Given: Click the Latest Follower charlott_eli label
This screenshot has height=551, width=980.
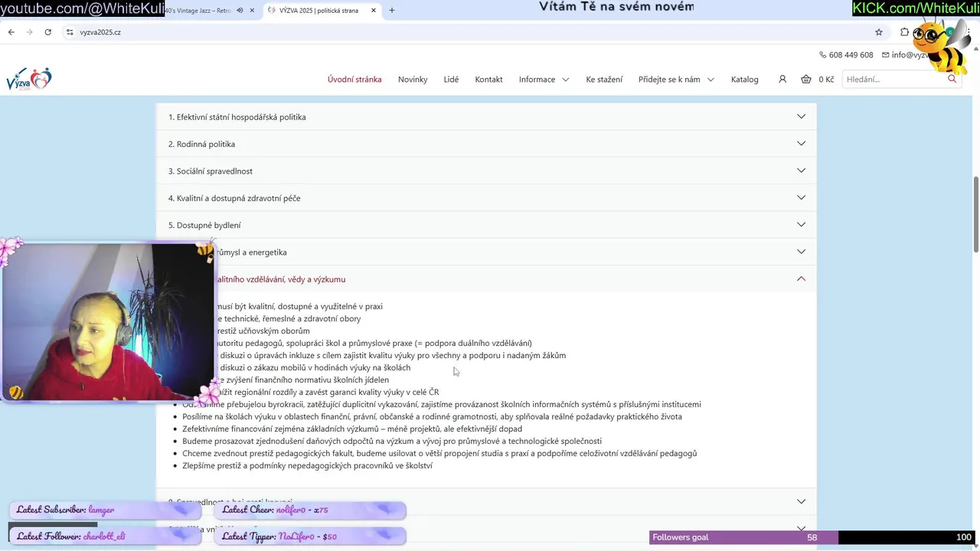Looking at the screenshot, I should [104, 536].
